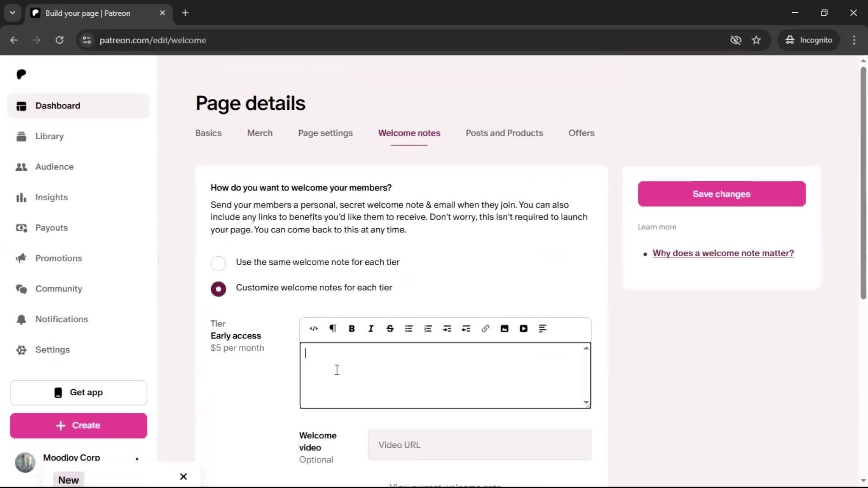Viewport: 868px width, 488px height.
Task: Go to Promotions page
Action: (x=78, y=258)
